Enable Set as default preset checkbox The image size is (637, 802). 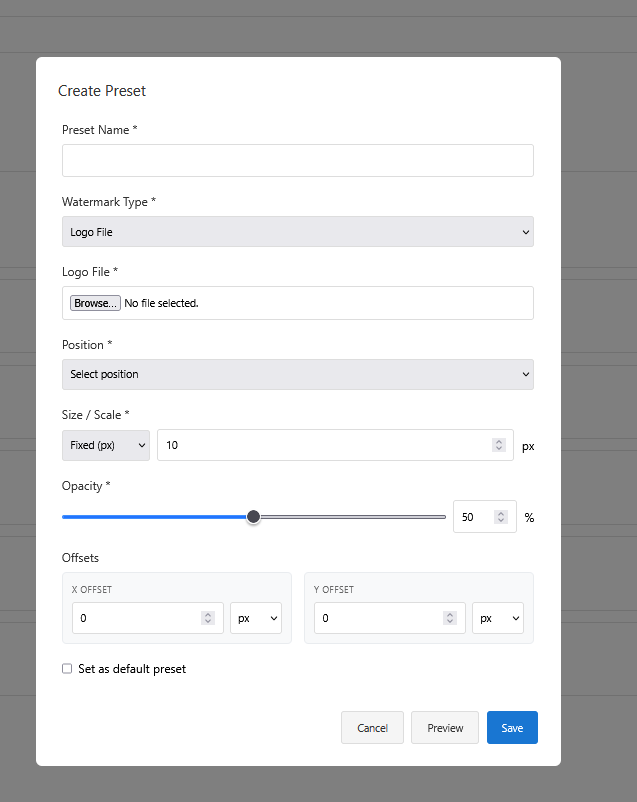tap(67, 669)
